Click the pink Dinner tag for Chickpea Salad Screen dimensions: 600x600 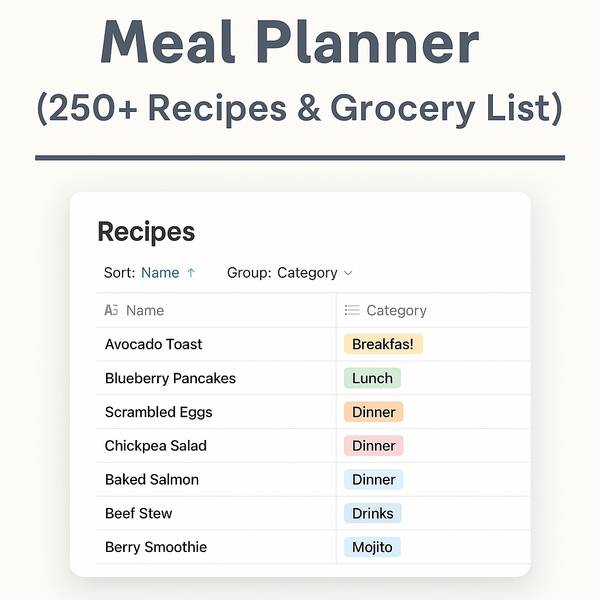coord(373,446)
